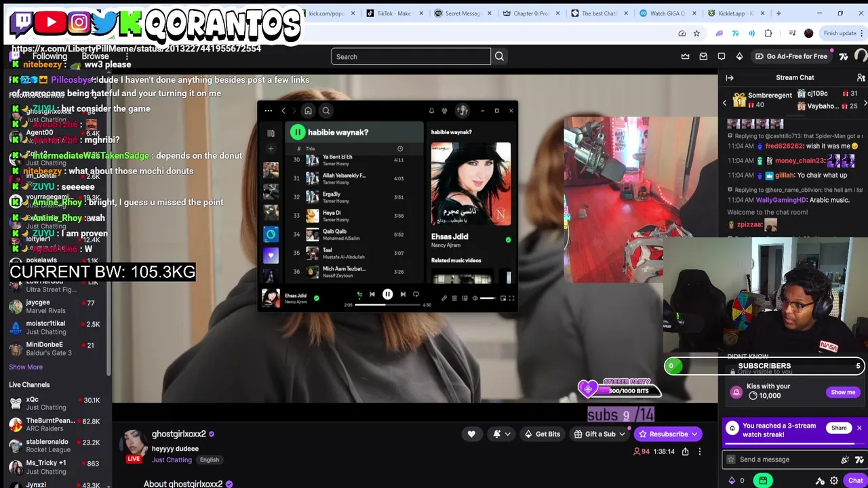Open Spotify Home in the music player
The width and height of the screenshot is (868, 488).
point(308,111)
